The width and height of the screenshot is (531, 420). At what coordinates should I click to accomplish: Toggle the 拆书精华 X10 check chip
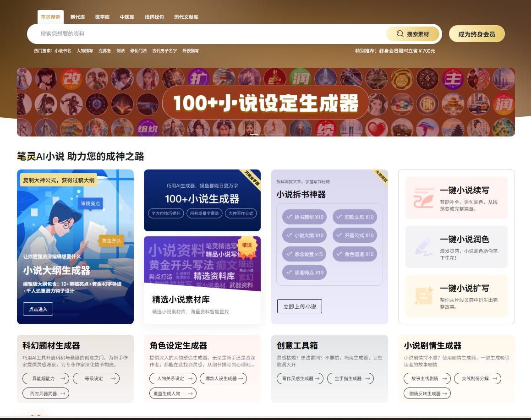(x=305, y=217)
